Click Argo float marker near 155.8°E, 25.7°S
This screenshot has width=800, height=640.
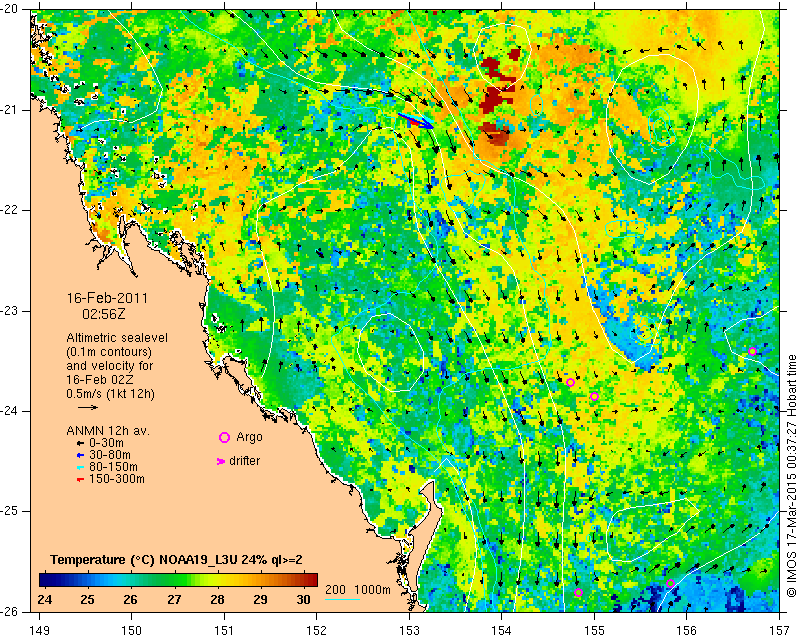click(670, 583)
